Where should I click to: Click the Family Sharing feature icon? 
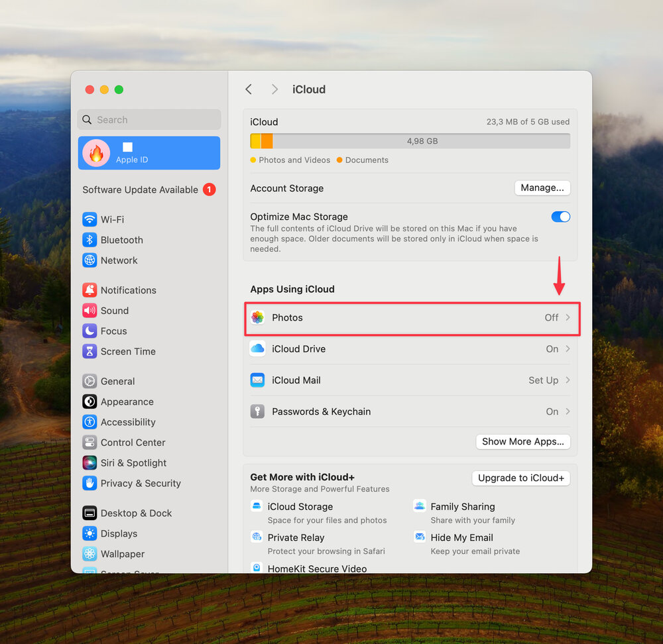[x=420, y=506]
